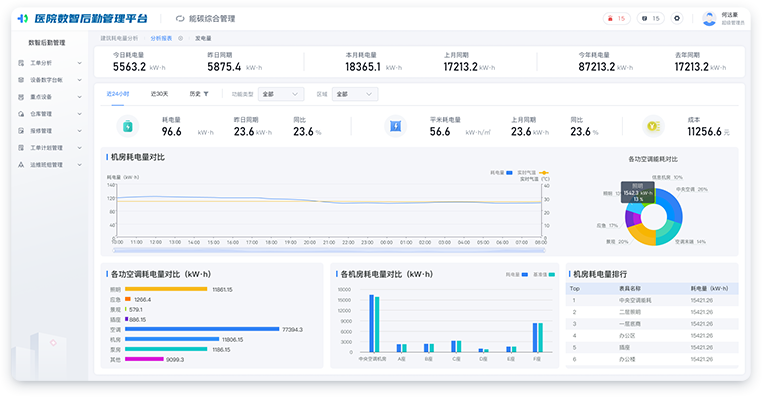Click the 成本 value 11256.6
Viewport: 762px width, 397px height.
tap(704, 132)
